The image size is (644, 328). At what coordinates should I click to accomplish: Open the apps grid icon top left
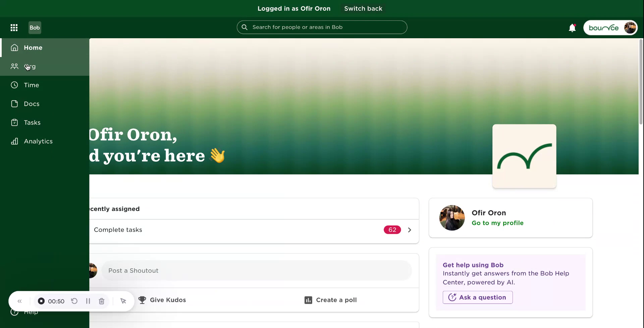(14, 28)
